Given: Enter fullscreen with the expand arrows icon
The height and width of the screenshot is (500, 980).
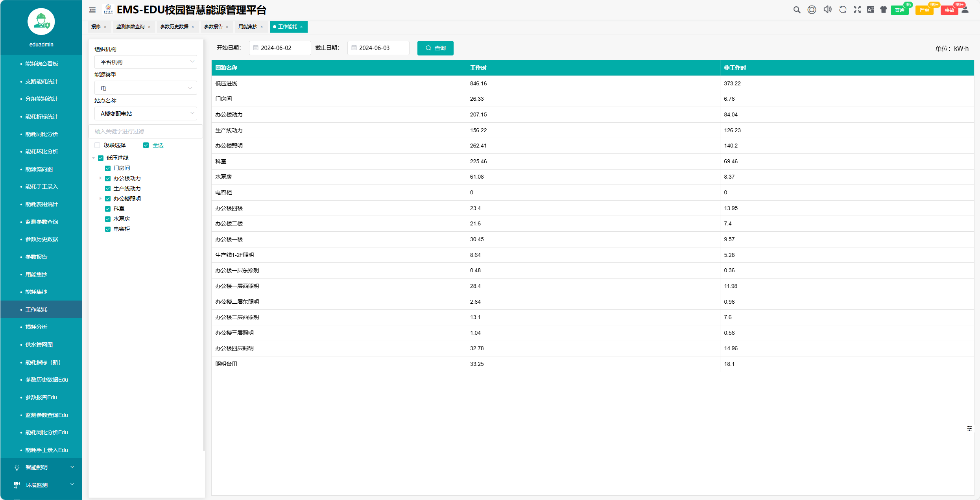Looking at the screenshot, I should pos(857,10).
